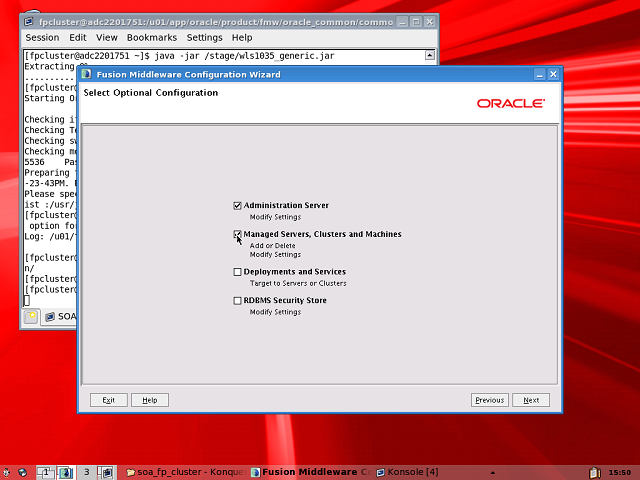Toggle the Administration Server checkbox
The image size is (640, 480).
237,205
